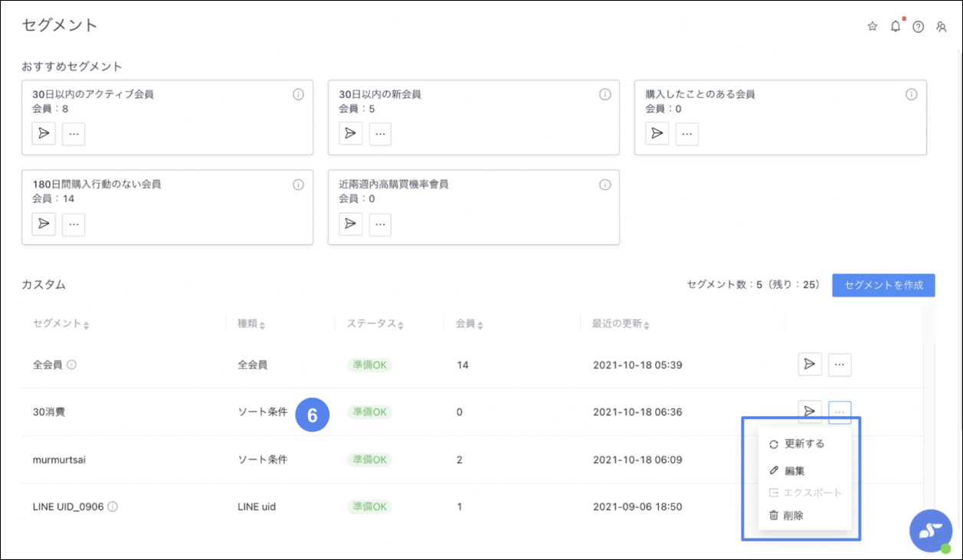The image size is (963, 560).
Task: Sort table by セグメント column header
Action: click(x=61, y=324)
